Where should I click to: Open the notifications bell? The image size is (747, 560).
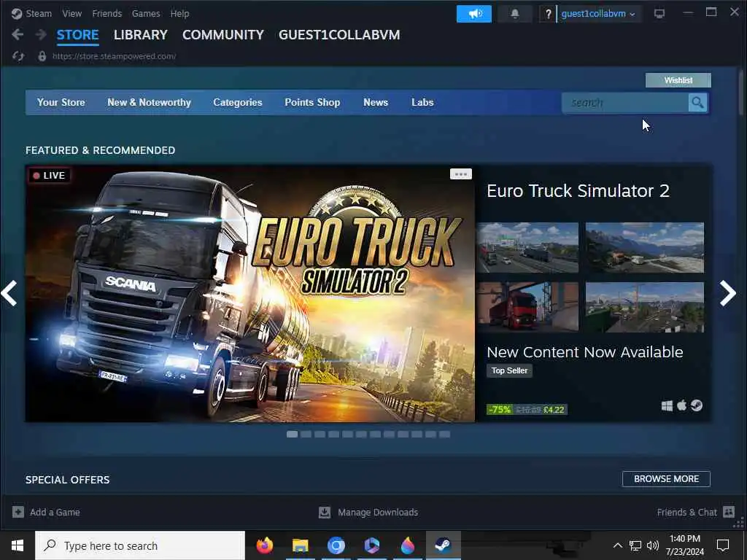[x=514, y=14]
